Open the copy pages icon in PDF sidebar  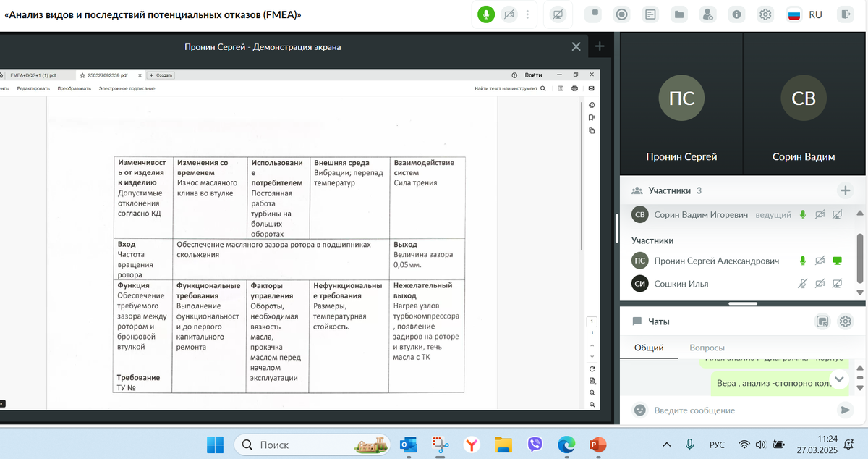point(592,130)
